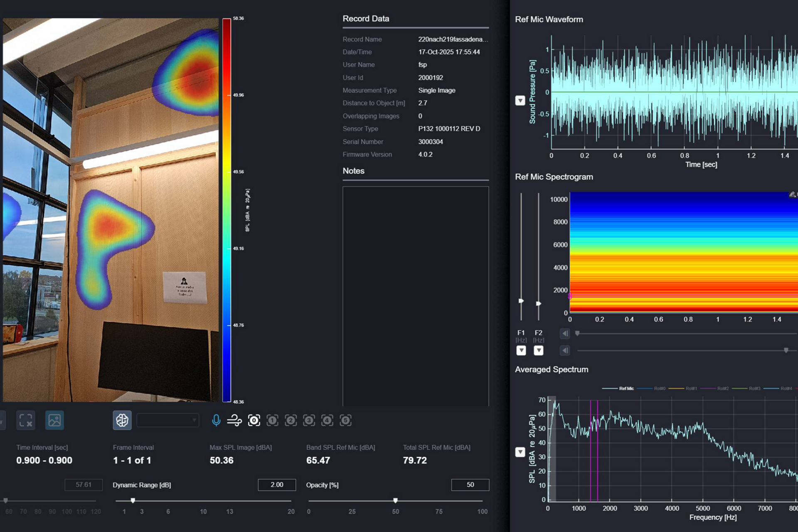
Task: Open the F2 frequency dropdown
Action: pos(538,350)
